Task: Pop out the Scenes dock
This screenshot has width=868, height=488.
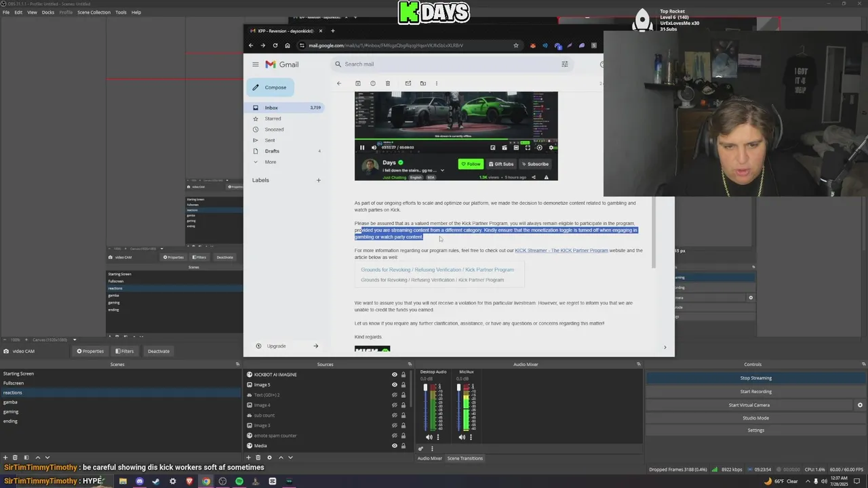Action: click(x=237, y=365)
